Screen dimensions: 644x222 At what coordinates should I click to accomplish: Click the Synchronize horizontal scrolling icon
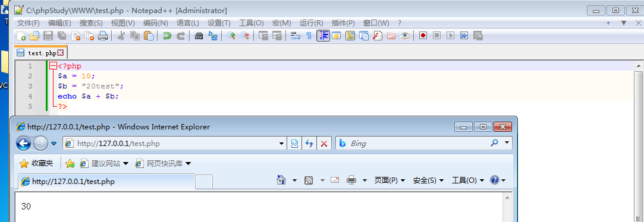click(x=277, y=36)
